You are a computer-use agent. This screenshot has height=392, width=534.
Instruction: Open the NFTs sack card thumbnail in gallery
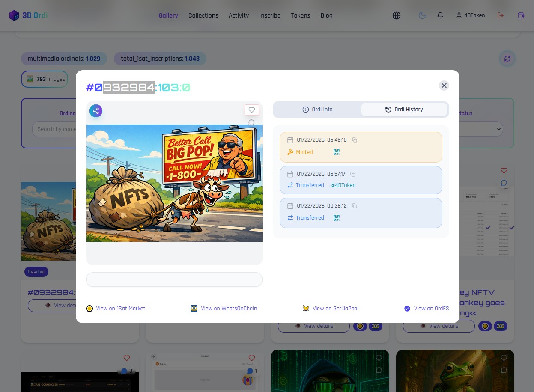click(x=48, y=221)
